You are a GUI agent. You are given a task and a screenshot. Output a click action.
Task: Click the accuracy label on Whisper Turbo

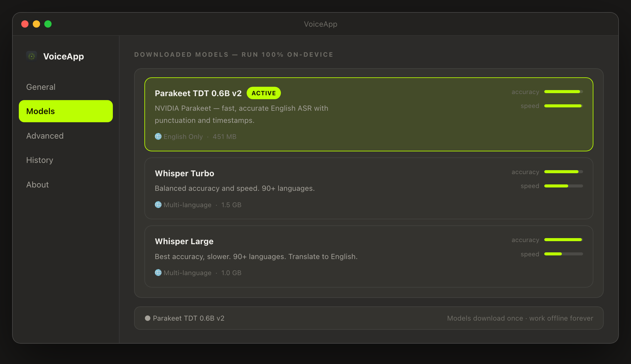[x=525, y=172]
